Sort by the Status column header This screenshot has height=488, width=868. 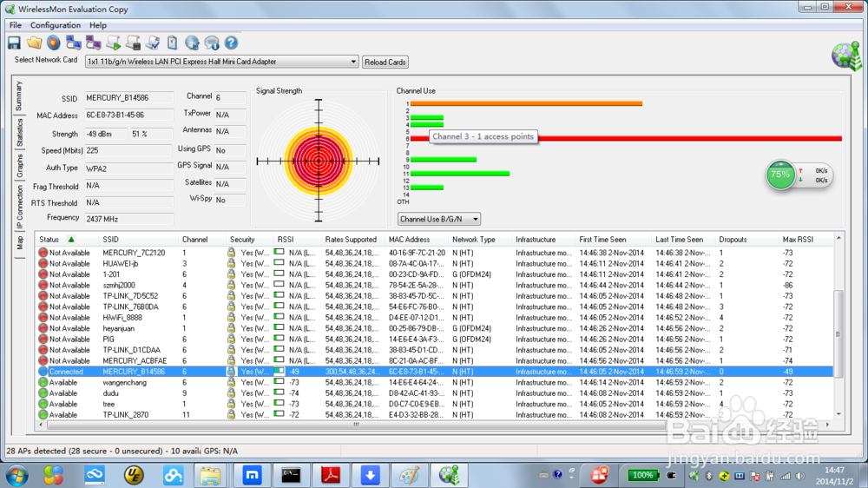(x=67, y=240)
